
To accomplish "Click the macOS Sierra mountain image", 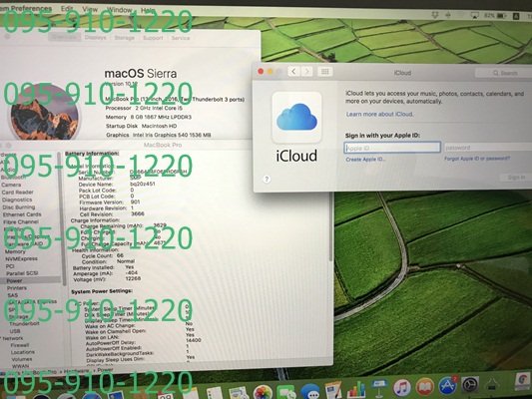I will pos(44,114).
